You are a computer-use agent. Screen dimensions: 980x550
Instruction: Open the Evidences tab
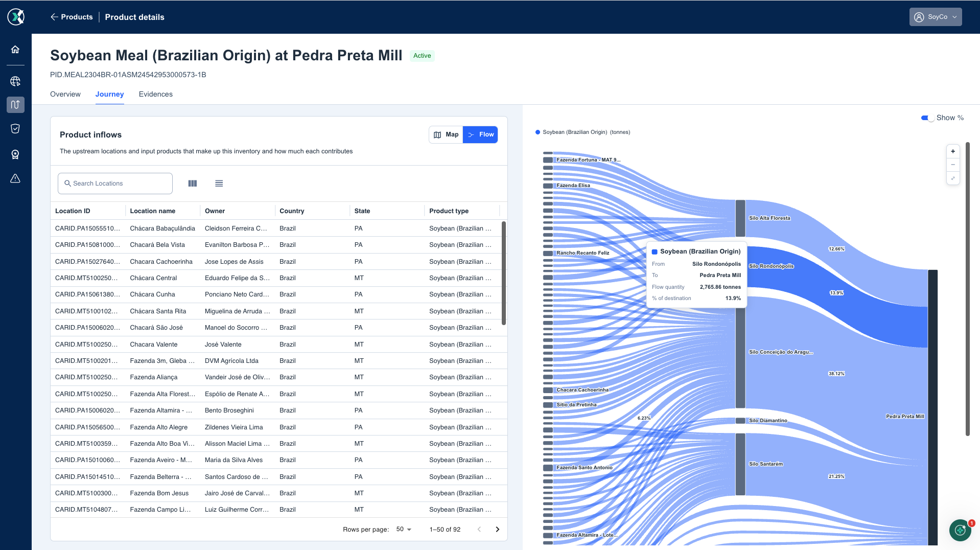pos(156,94)
